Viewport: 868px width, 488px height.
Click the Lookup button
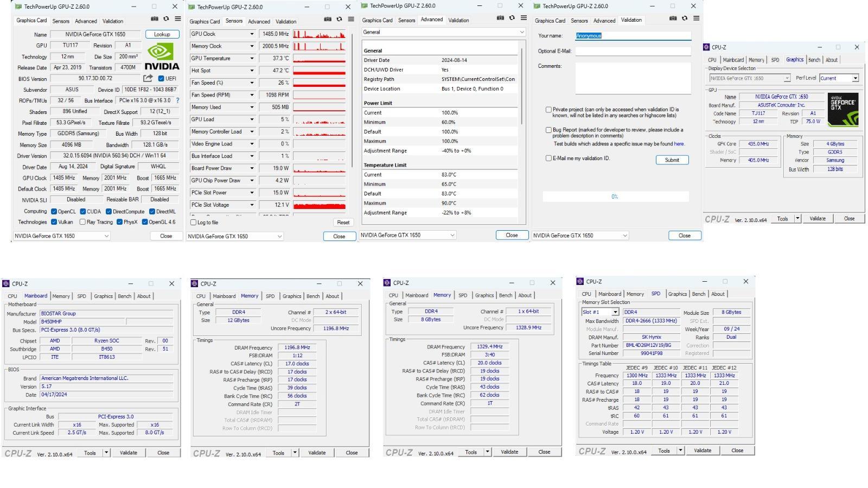(162, 34)
